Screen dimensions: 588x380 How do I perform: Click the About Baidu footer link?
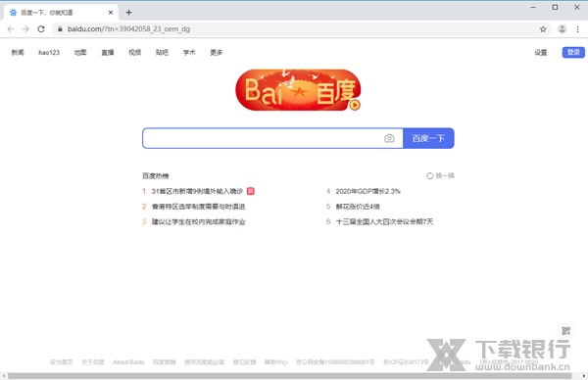pos(128,362)
